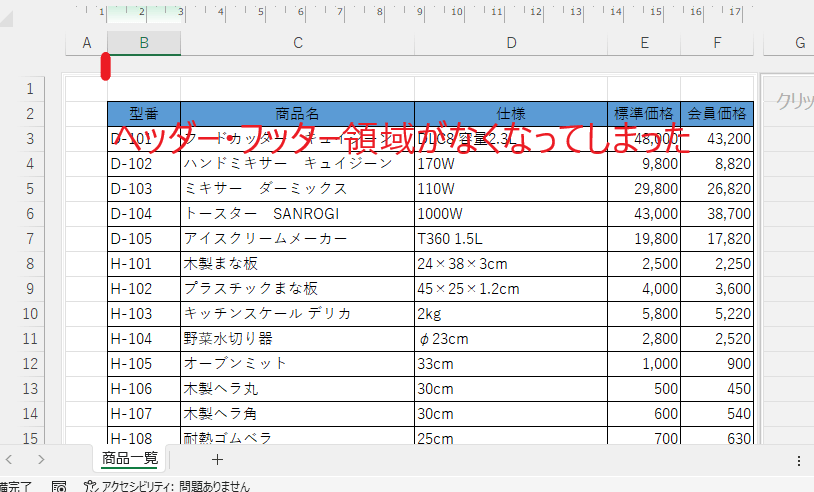
Task: Click cell containing D-105
Action: click(144, 239)
